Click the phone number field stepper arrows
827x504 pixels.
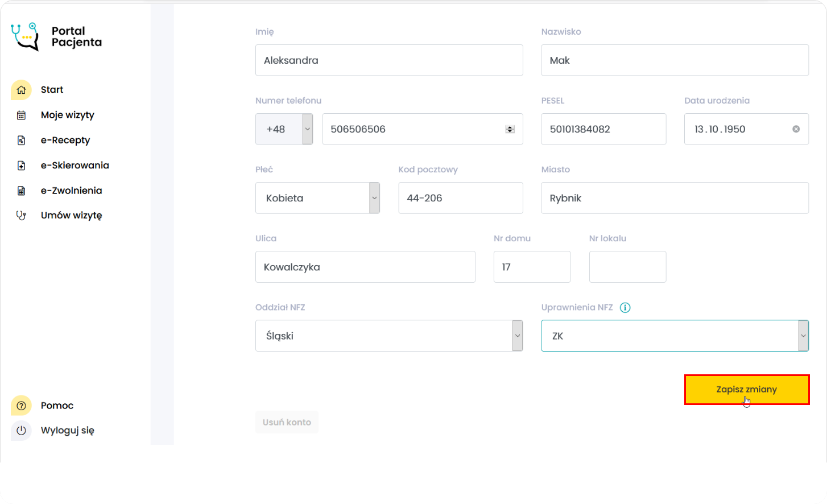pos(510,129)
